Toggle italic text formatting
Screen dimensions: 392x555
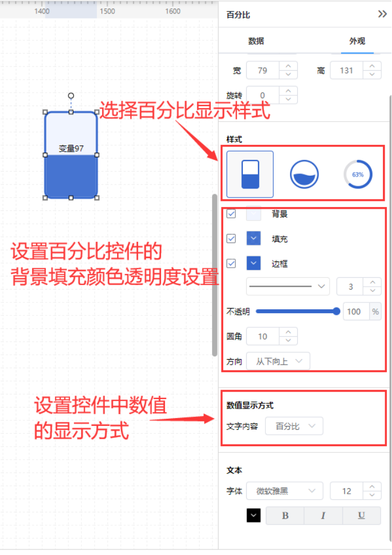pos(323,516)
